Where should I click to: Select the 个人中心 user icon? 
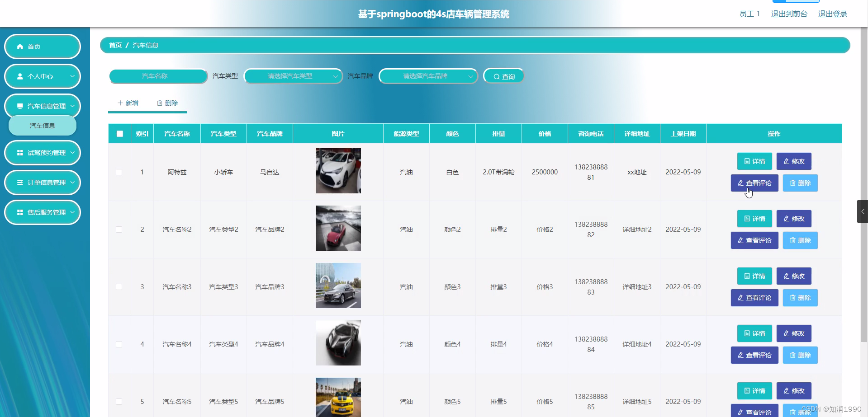pyautogui.click(x=19, y=76)
